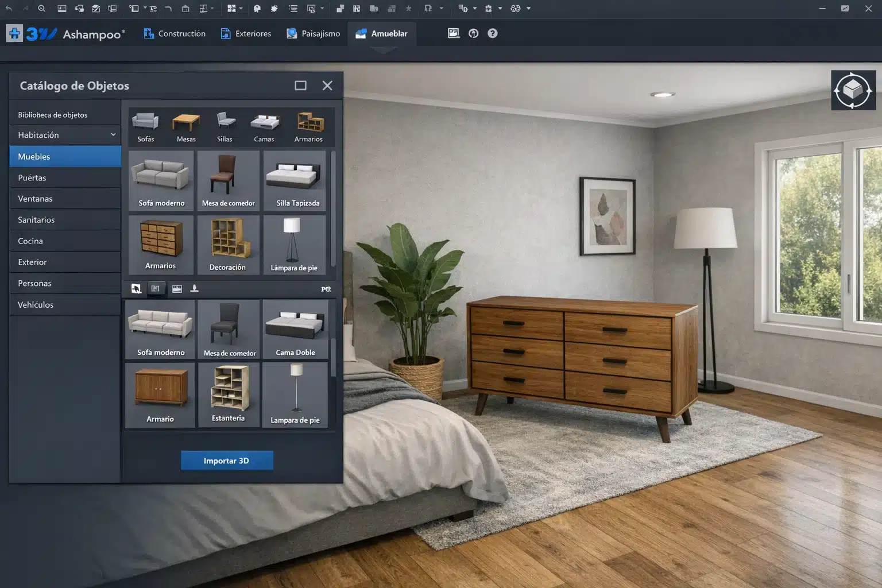Open the rightmost toolbar dropdown arrow
This screenshot has width=882, height=588.
pos(528,8)
